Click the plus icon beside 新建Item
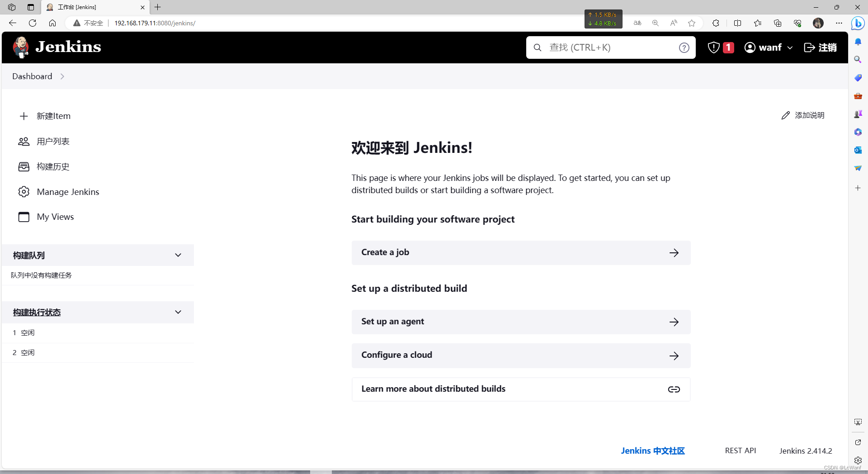Viewport: 868px width, 474px height. click(x=24, y=116)
